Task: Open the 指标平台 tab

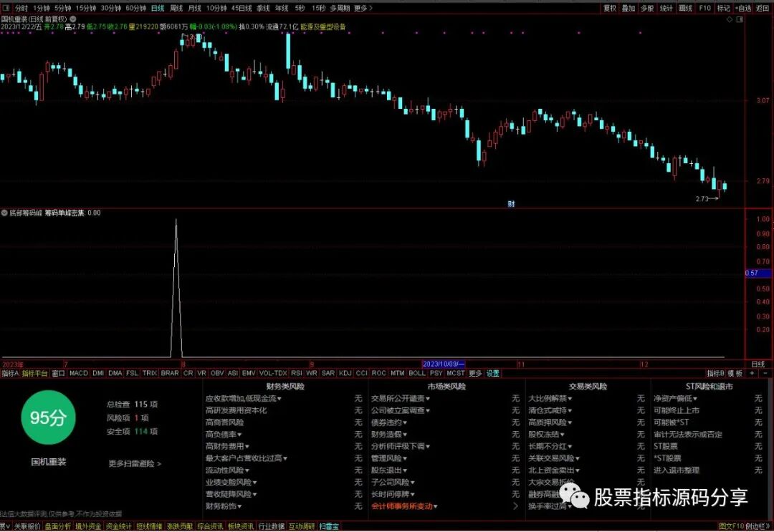Action: tap(35, 374)
